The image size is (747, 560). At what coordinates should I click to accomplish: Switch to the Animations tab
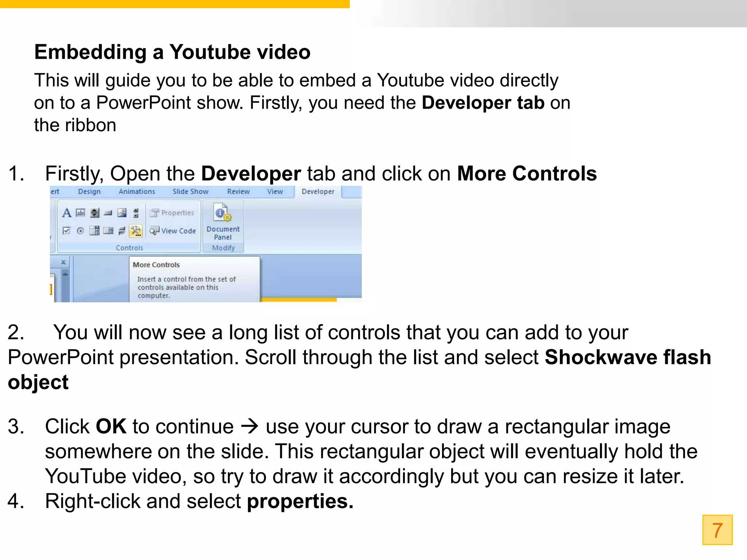point(137,191)
